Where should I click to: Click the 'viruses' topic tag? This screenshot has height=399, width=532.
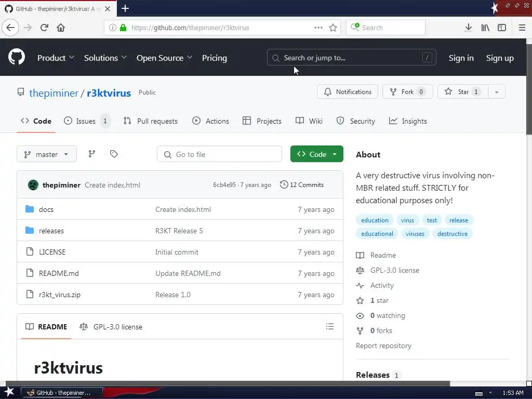click(415, 234)
